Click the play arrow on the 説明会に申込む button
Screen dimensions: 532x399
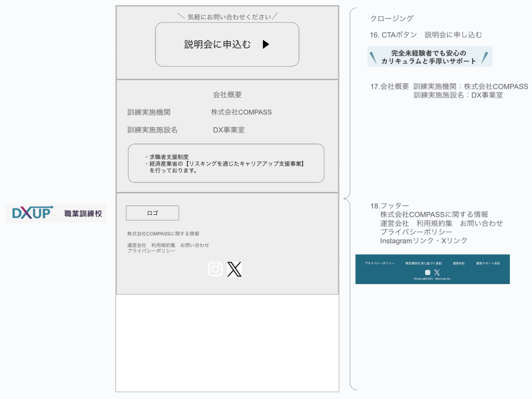266,44
